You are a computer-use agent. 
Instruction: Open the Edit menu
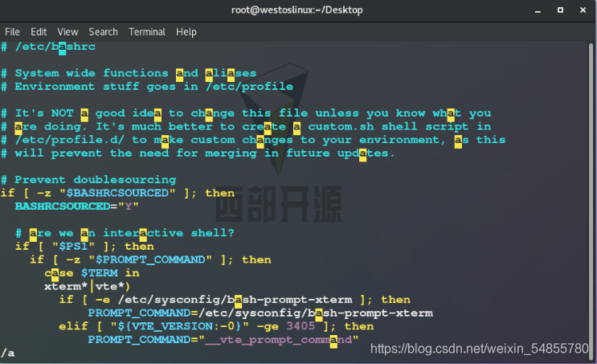(x=39, y=32)
